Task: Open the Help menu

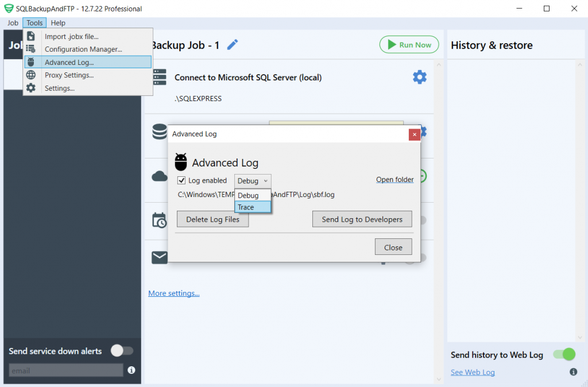Action: 57,23
